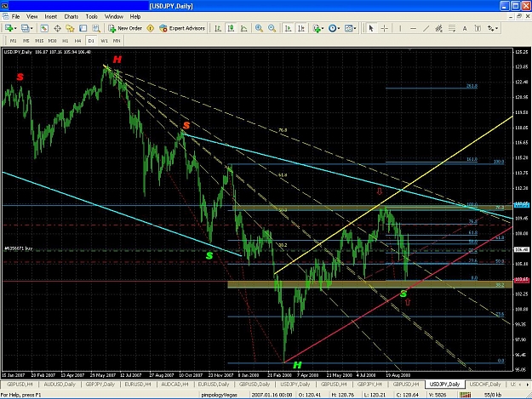Open the Strategy Tester panel

click(x=96, y=28)
